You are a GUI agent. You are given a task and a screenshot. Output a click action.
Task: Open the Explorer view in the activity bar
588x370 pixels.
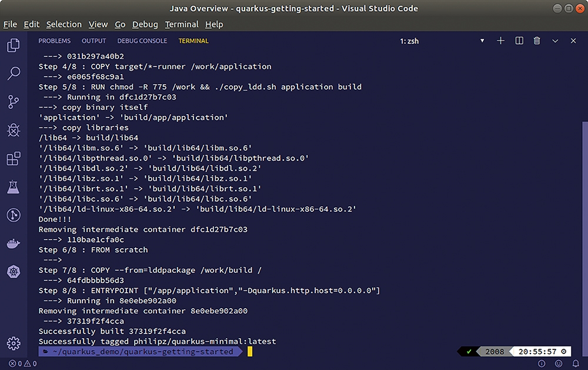(14, 45)
